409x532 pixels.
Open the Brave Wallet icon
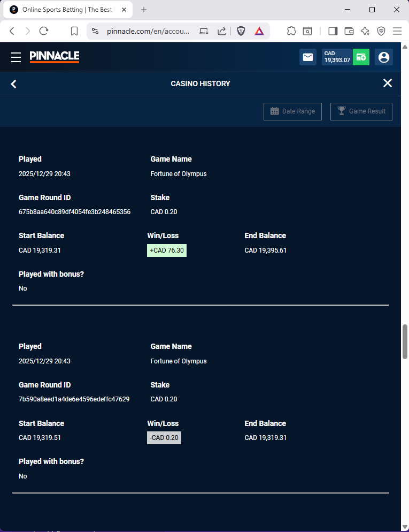(349, 31)
